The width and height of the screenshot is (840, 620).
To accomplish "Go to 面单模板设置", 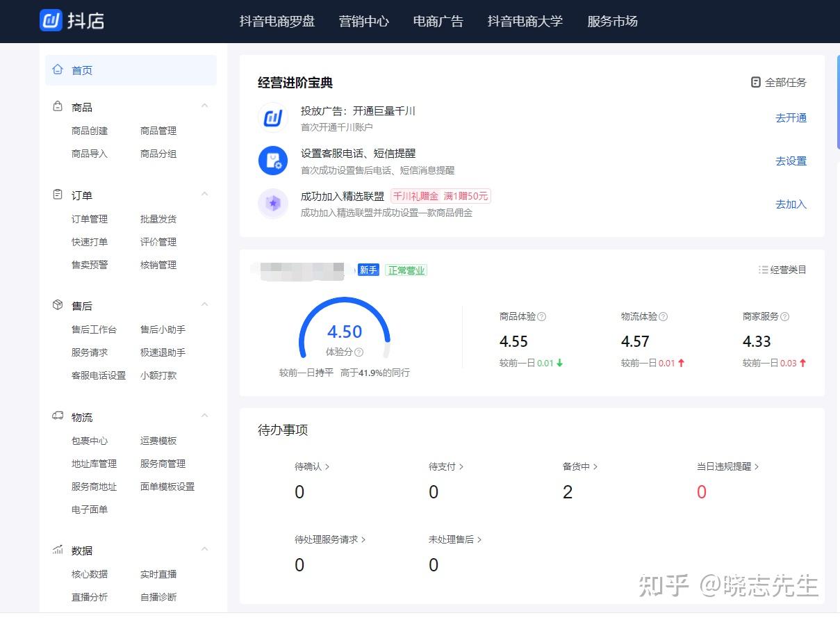I will coord(167,487).
